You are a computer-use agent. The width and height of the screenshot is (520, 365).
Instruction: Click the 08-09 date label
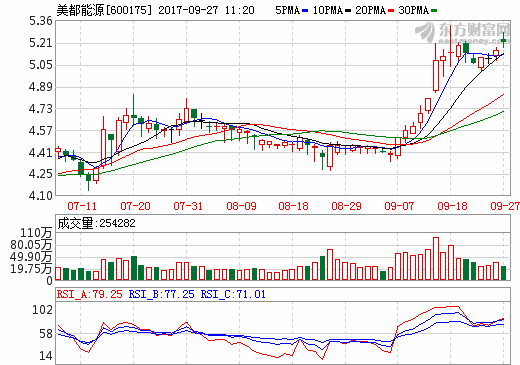(241, 206)
